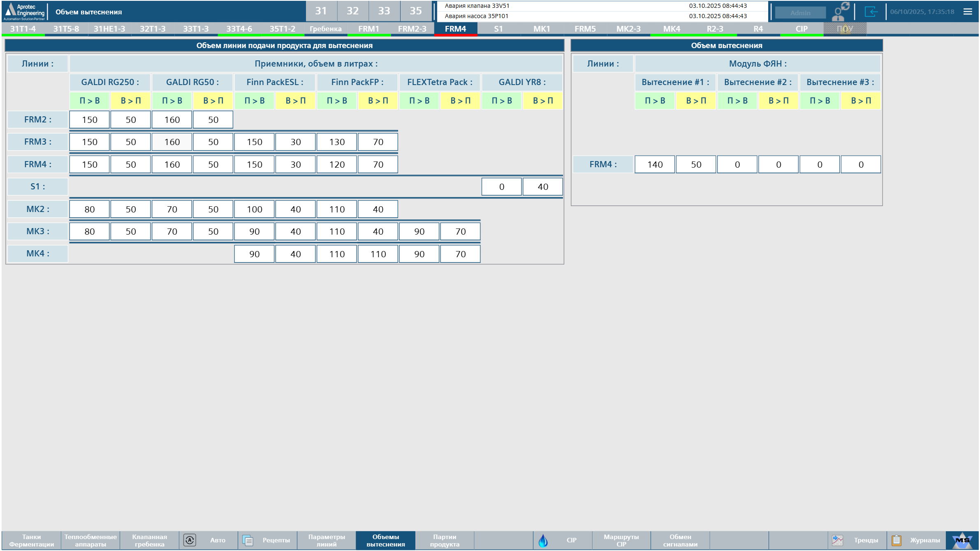Screen dimensions: 980x551
Task: Switch to FRM2-3 tab
Action: (x=412, y=29)
